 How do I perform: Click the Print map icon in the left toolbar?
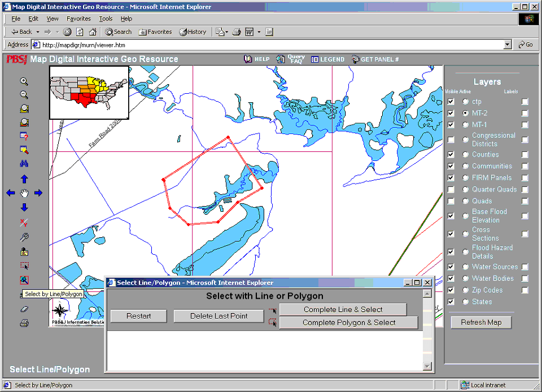tap(24, 323)
